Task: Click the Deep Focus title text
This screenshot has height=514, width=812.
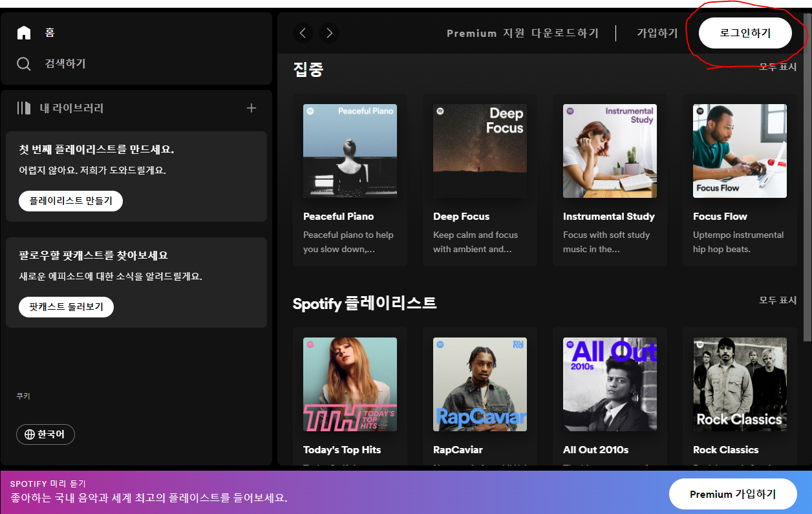Action: point(462,217)
